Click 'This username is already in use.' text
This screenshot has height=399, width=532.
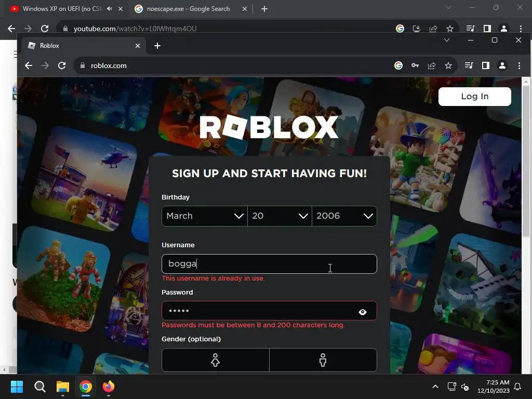(213, 278)
